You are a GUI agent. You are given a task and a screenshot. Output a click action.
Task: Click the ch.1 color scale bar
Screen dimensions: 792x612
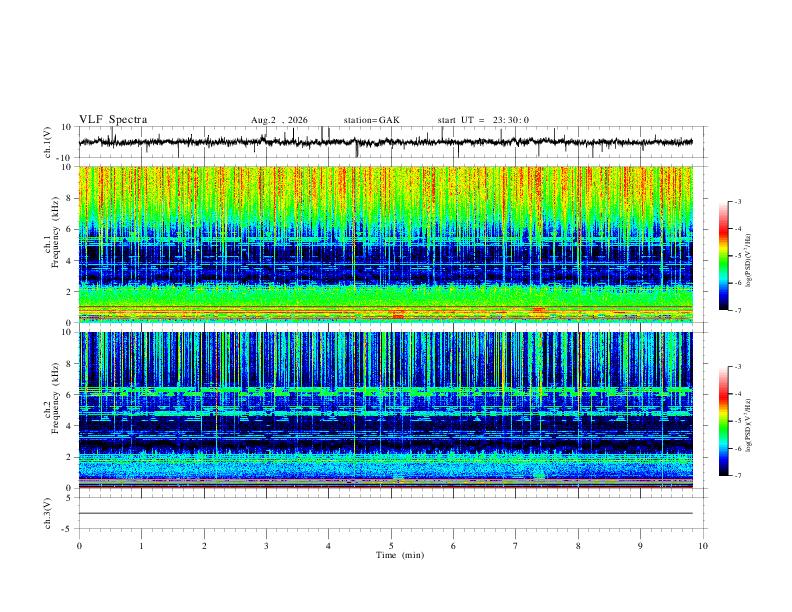(x=723, y=256)
